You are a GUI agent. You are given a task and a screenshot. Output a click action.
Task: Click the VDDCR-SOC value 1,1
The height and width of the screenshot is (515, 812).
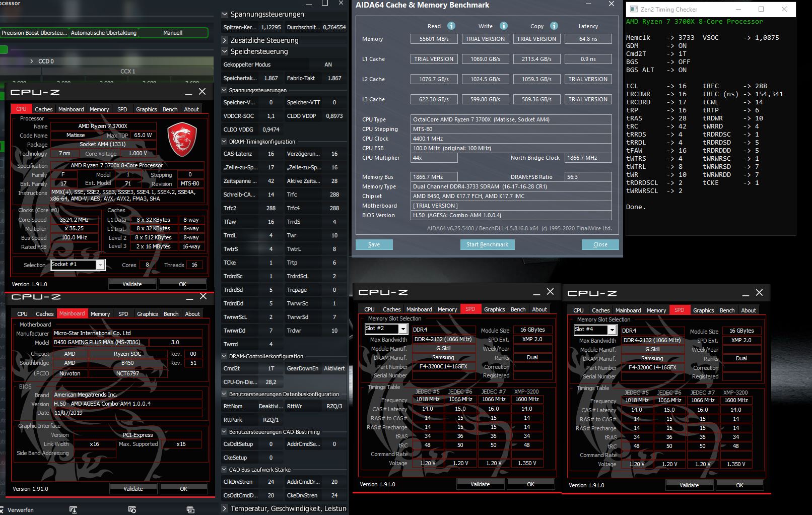(x=271, y=116)
